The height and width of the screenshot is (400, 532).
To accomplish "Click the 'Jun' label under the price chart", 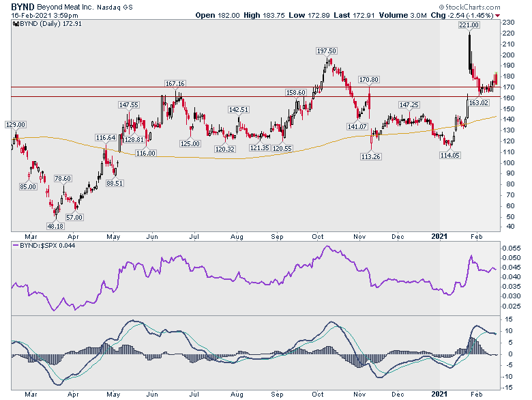I will (x=152, y=237).
